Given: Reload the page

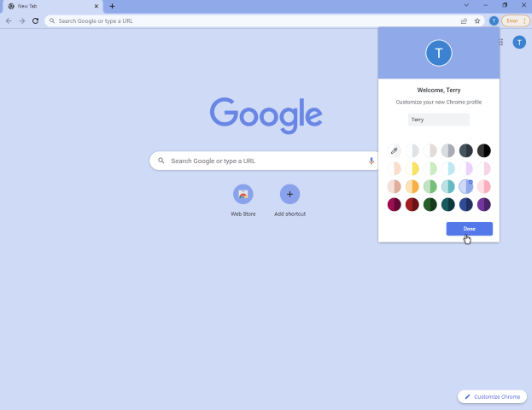Looking at the screenshot, I should coord(35,21).
